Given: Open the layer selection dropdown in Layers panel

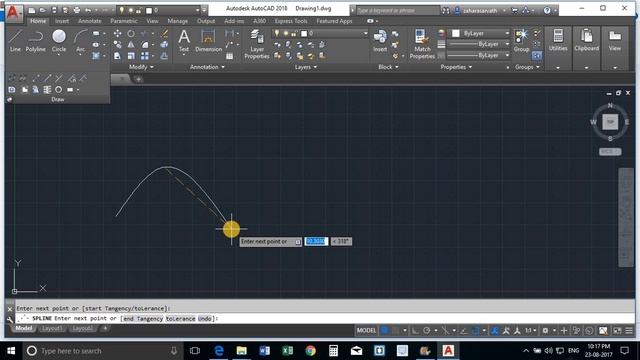Looking at the screenshot, I should [320, 33].
